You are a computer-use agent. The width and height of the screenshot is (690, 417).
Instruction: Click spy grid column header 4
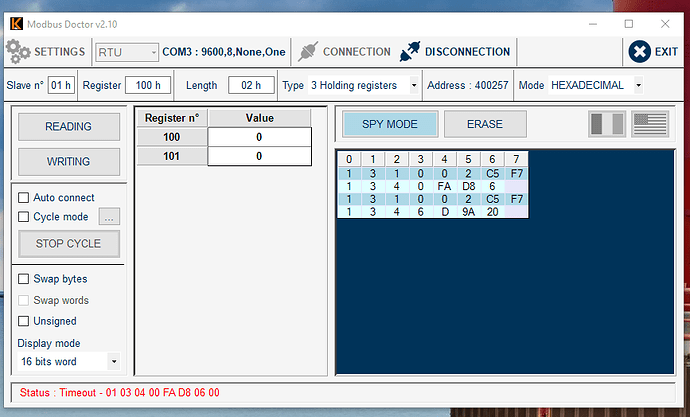pyautogui.click(x=444, y=159)
